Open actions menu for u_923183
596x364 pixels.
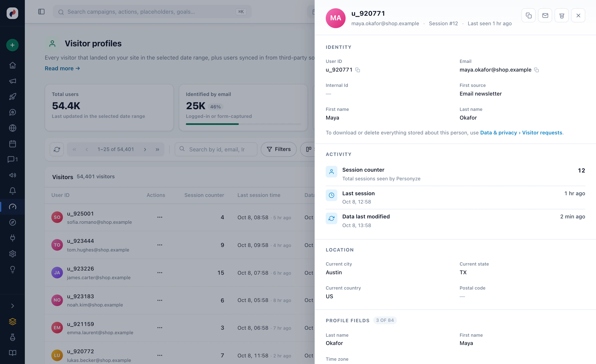point(160,300)
